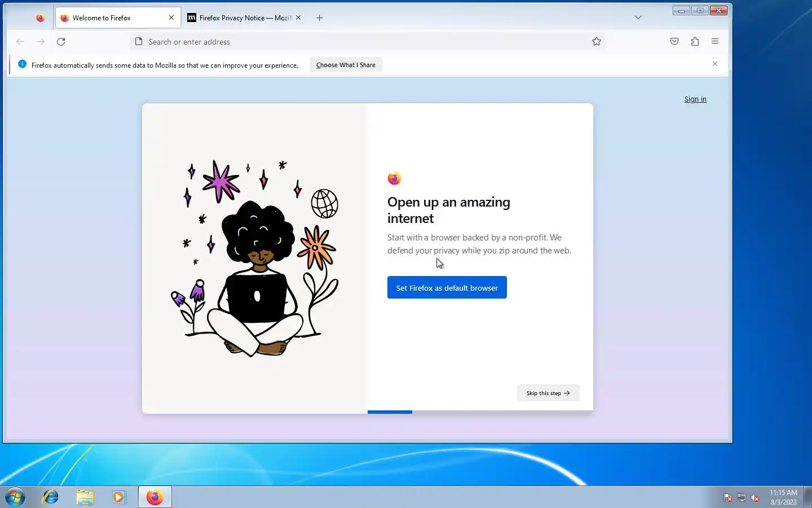
Task: Open the Extensions puzzle icon
Action: tap(695, 41)
